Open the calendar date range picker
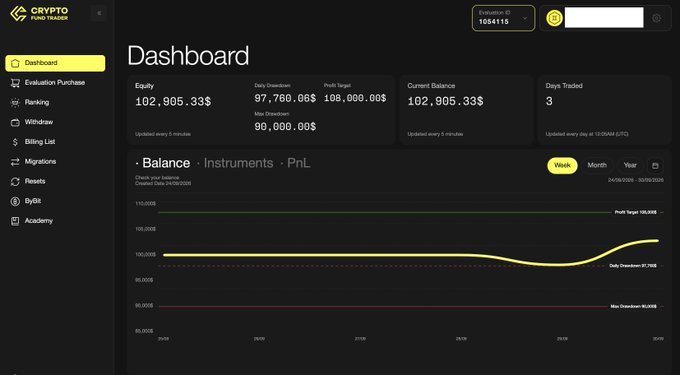 pos(655,166)
